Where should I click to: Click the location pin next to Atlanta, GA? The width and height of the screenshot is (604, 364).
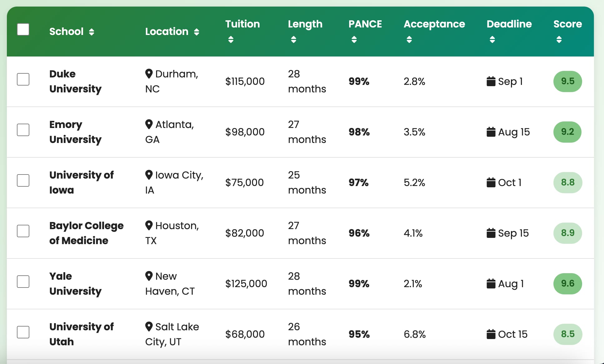pos(149,124)
